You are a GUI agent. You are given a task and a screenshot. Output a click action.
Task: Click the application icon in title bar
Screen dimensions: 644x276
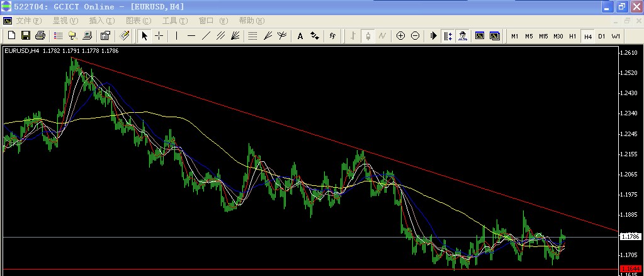click(6, 6)
